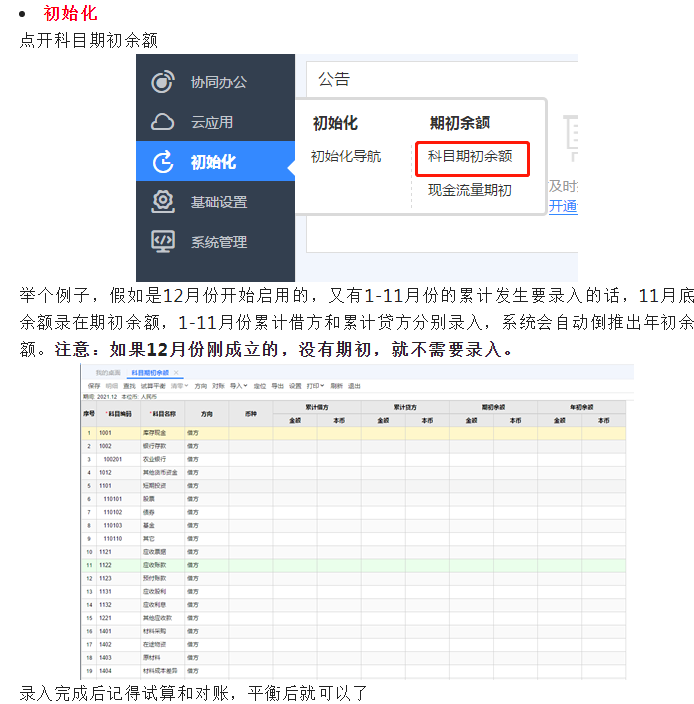Click the 方向 toolbar button

(x=201, y=386)
